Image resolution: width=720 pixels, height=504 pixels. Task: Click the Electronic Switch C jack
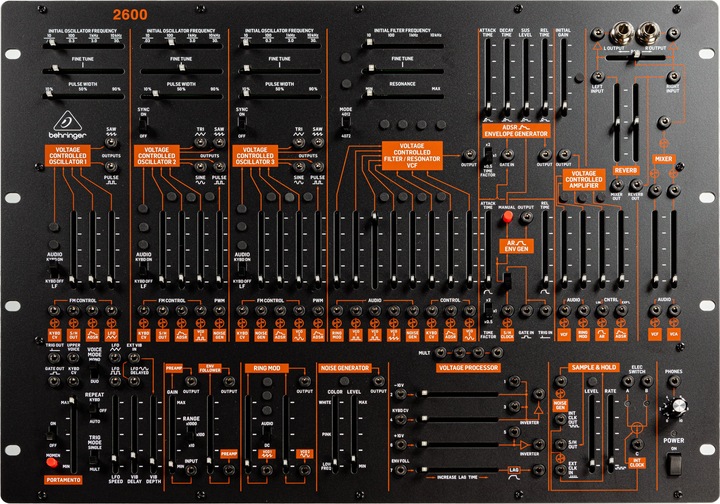(x=636, y=444)
